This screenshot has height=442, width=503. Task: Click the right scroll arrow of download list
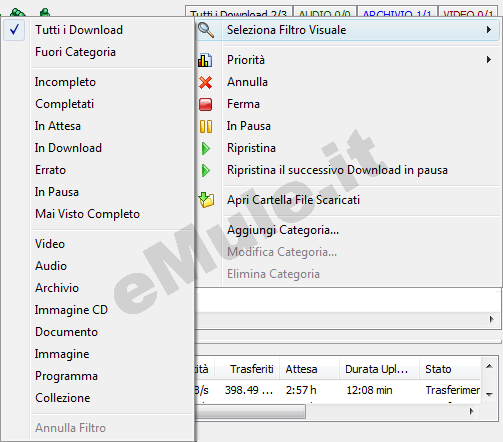click(491, 319)
